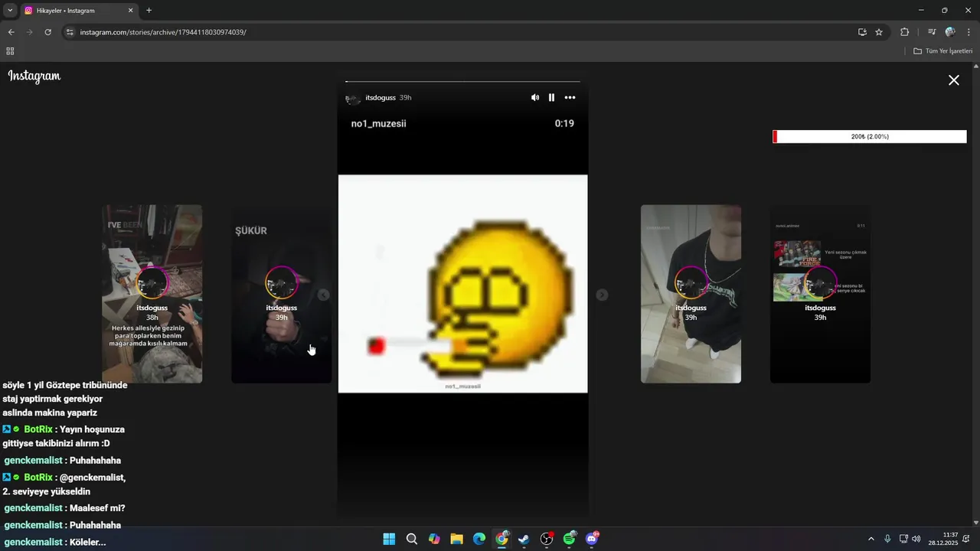This screenshot has height=551, width=980.
Task: Open File Explorer from the taskbar
Action: [x=457, y=539]
